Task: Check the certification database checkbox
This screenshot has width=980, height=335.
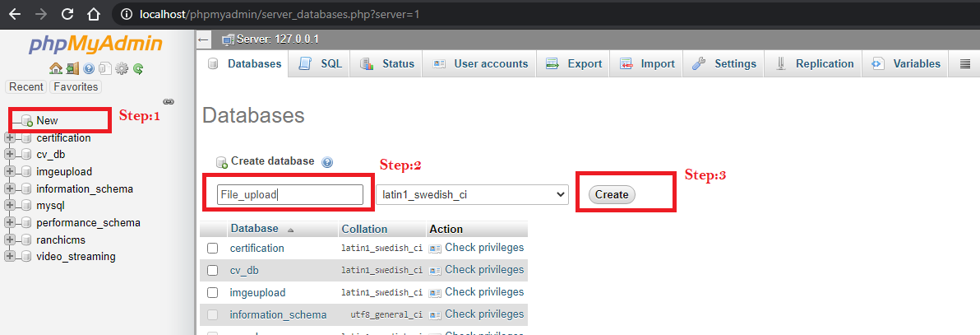Action: pos(213,248)
